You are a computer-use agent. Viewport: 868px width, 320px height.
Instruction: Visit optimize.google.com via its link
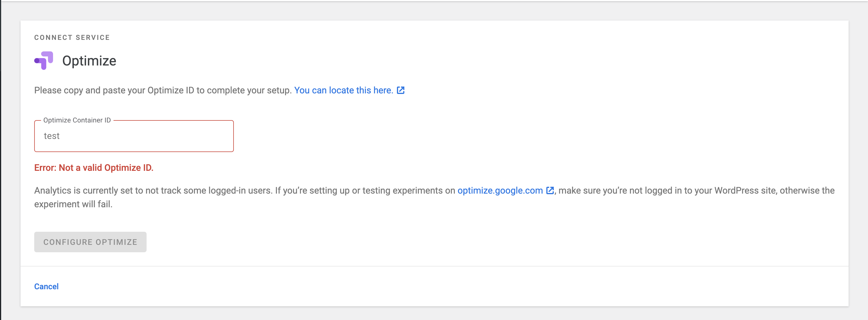point(500,190)
